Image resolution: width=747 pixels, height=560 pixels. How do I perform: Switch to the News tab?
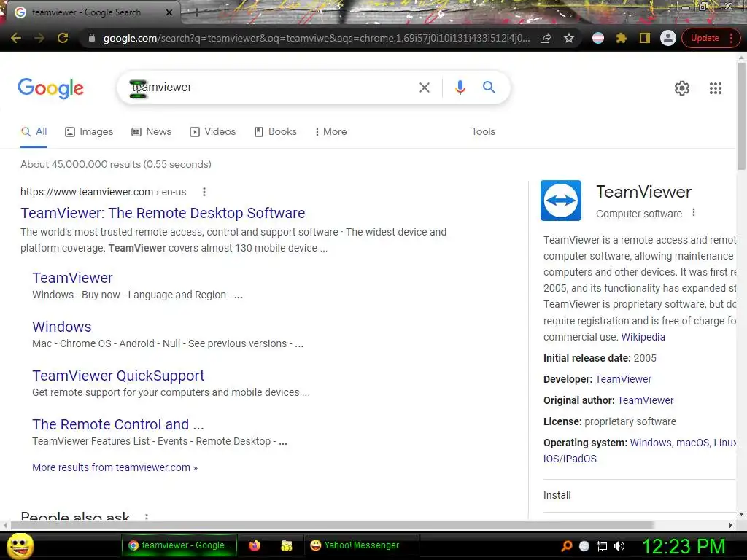pyautogui.click(x=152, y=132)
